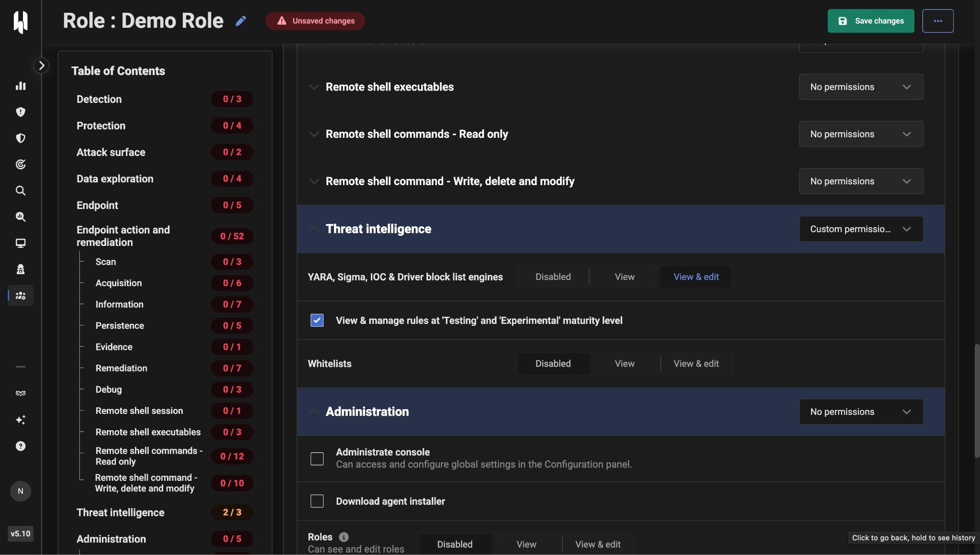This screenshot has height=555, width=980.
Task: Toggle View & manage Testing rules checkbox
Action: [317, 320]
